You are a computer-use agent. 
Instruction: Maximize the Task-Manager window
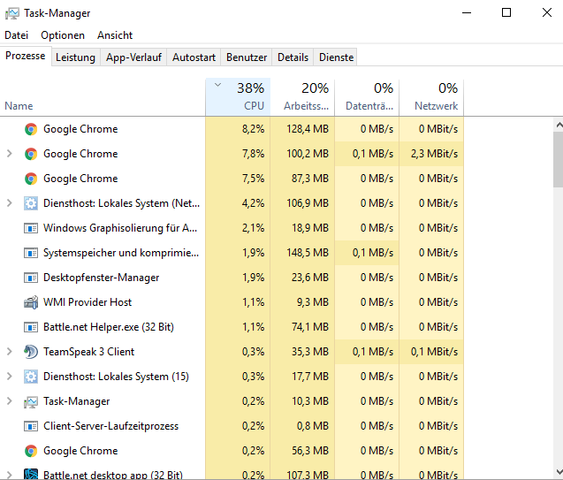pos(506,13)
